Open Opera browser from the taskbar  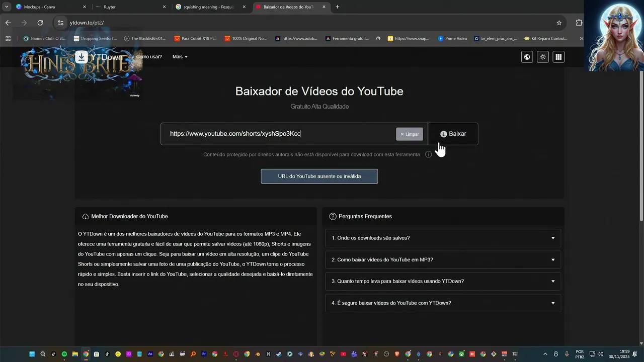point(236,354)
